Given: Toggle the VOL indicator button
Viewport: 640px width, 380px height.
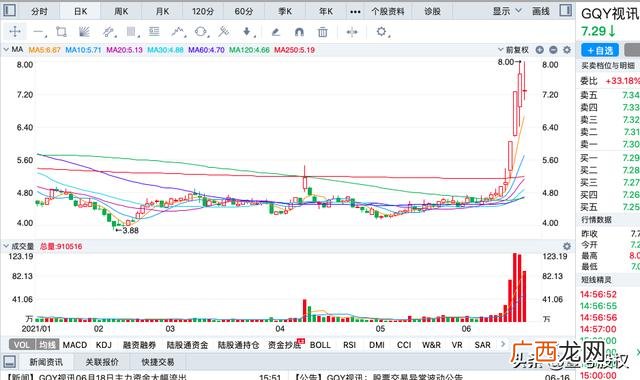Looking at the screenshot, I should (22, 345).
